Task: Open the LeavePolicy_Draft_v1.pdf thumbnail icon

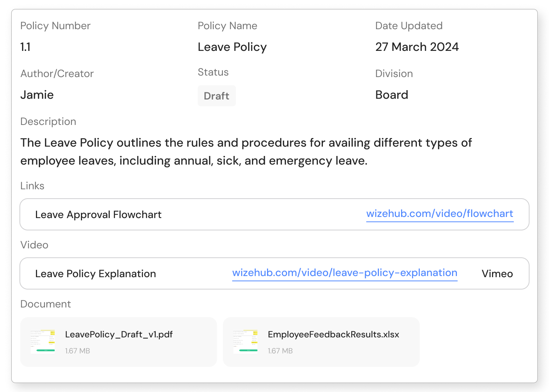Action: click(x=43, y=342)
